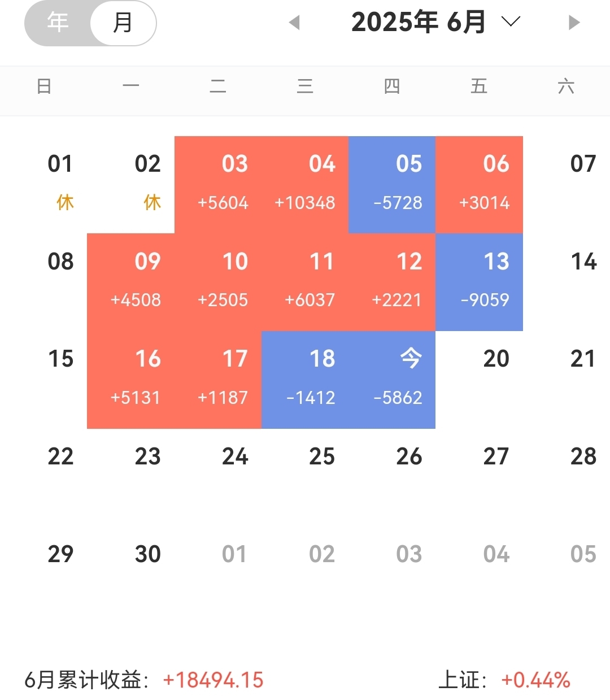Switch to the 年 yearly view

tap(58, 23)
